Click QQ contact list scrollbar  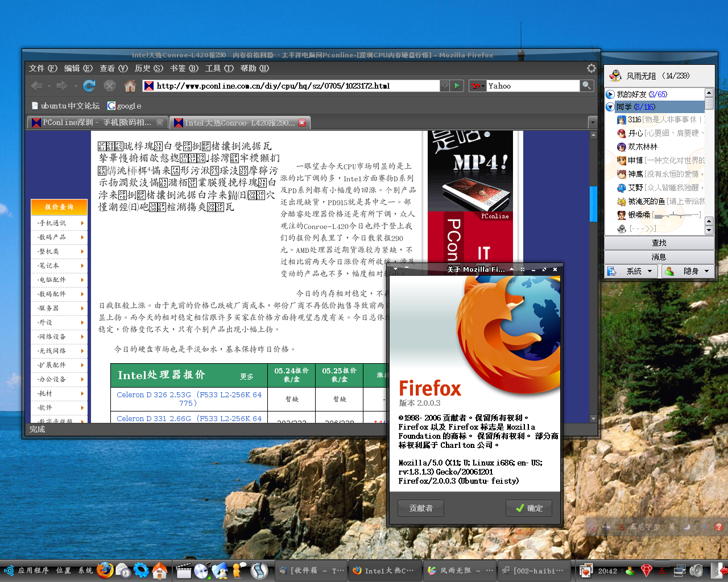pyautogui.click(x=709, y=161)
